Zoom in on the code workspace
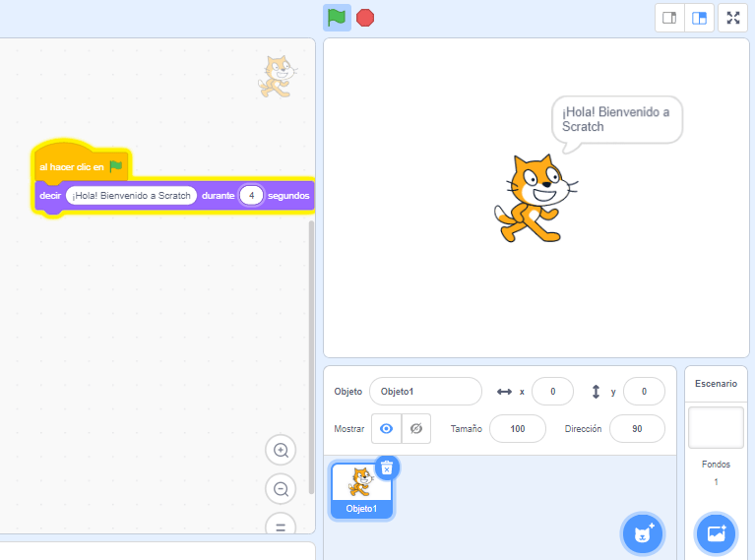The width and height of the screenshot is (755, 560). (x=281, y=450)
